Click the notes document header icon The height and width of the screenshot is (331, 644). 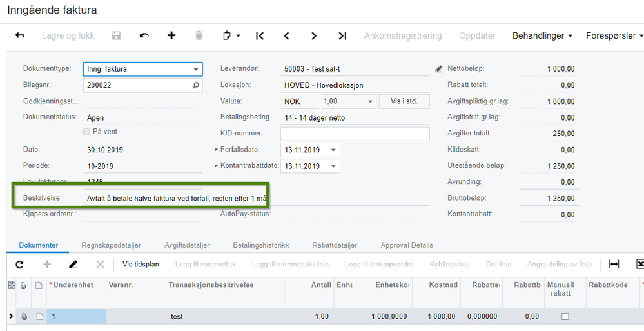pyautogui.click(x=39, y=285)
